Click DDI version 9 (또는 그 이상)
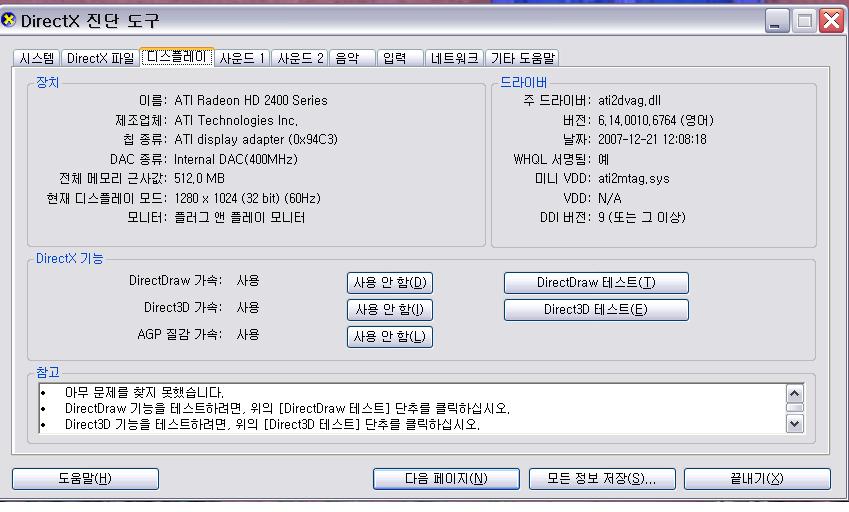Image resolution: width=849 pixels, height=512 pixels. [x=642, y=218]
